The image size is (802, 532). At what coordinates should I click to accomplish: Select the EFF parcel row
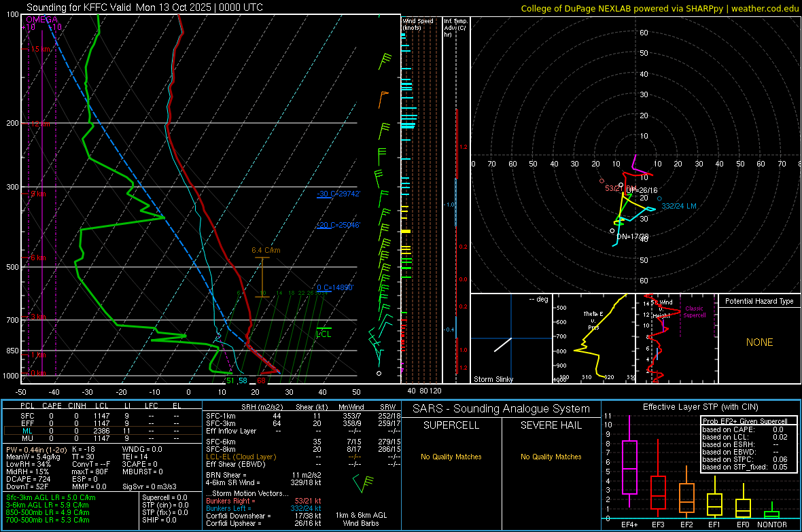tap(101, 423)
